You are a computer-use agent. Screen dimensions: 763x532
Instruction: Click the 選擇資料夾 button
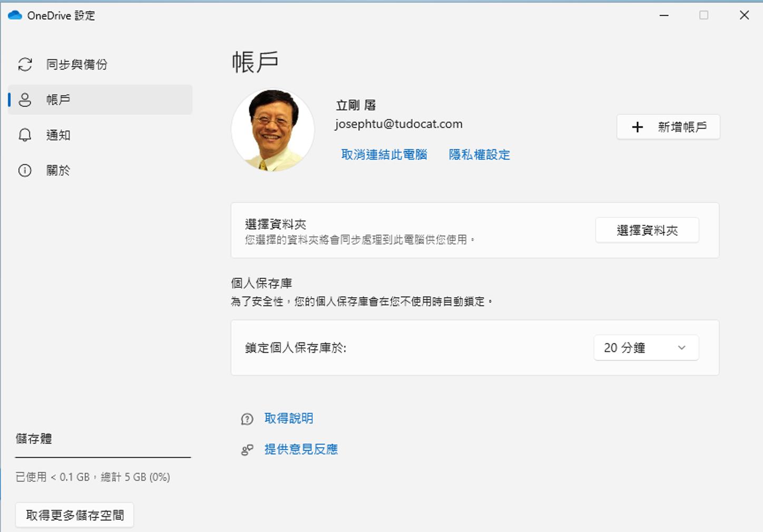(647, 230)
